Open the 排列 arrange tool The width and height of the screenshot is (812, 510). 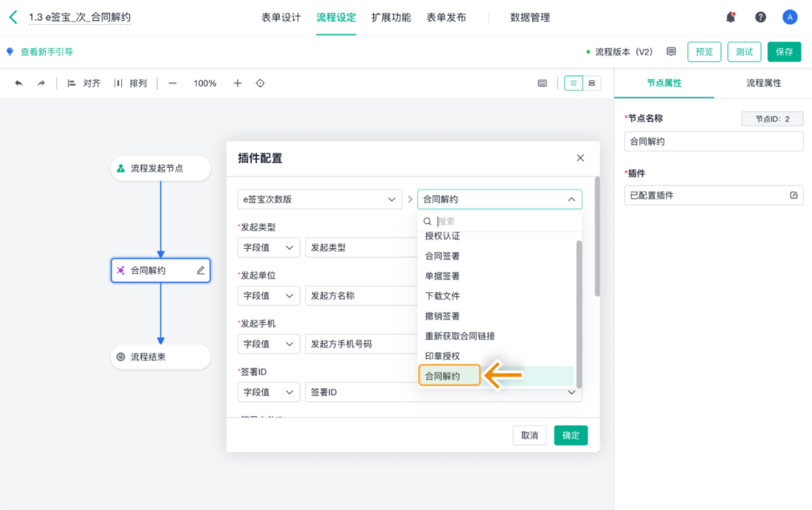point(131,83)
